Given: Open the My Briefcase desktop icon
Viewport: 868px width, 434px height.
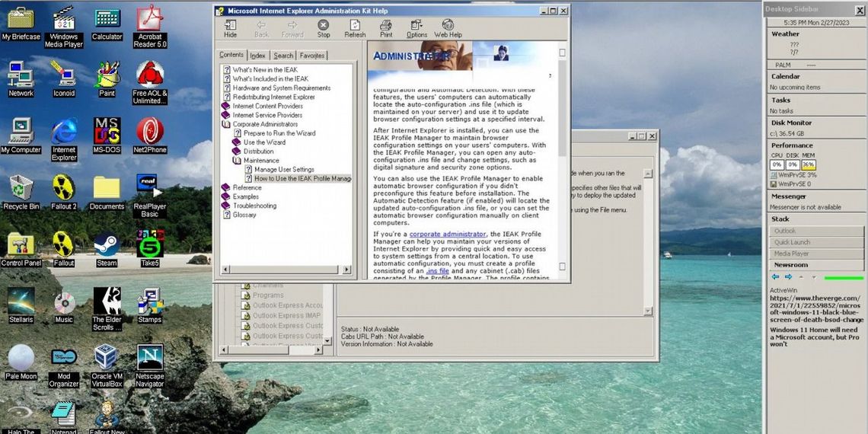Looking at the screenshot, I should pos(21,24).
